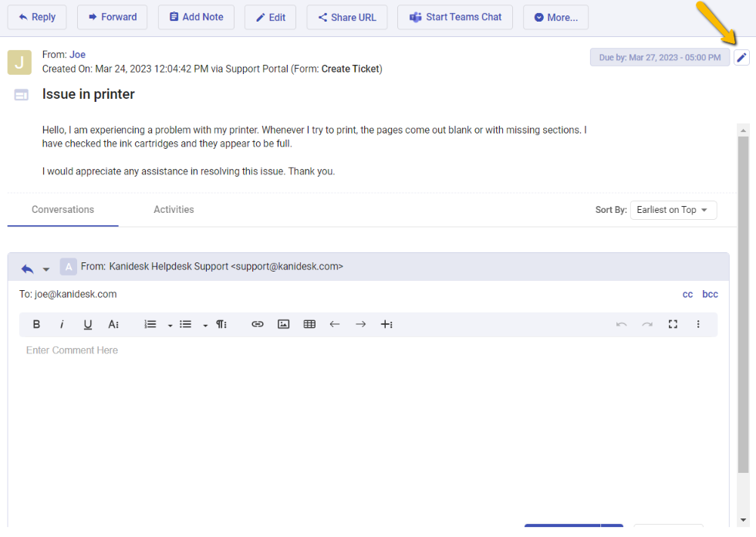756x537 pixels.
Task: Open the more text formatting options
Action: [x=113, y=324]
